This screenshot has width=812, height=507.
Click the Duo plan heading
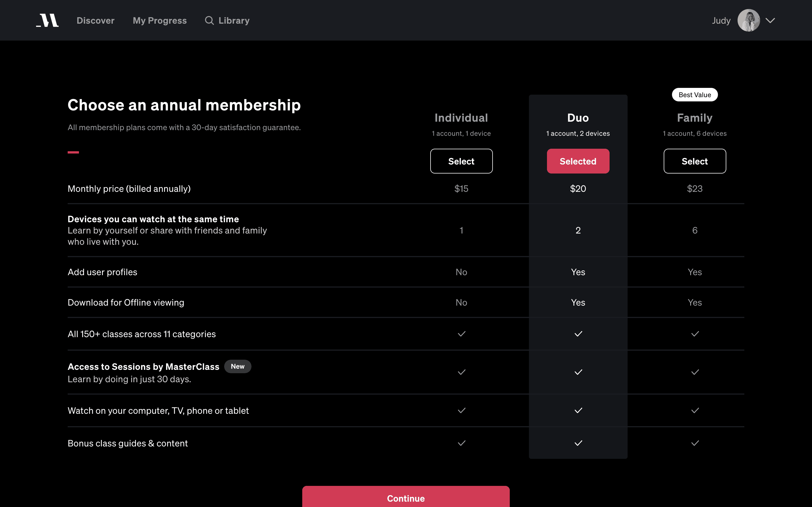578,118
